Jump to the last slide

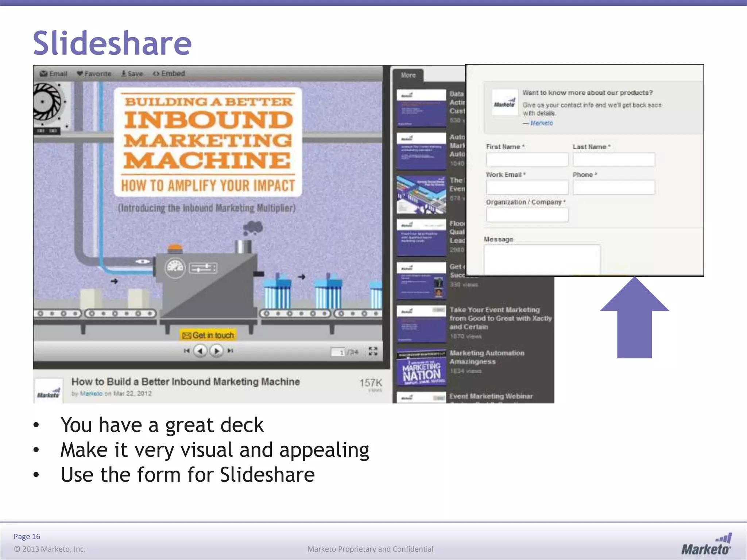[230, 351]
